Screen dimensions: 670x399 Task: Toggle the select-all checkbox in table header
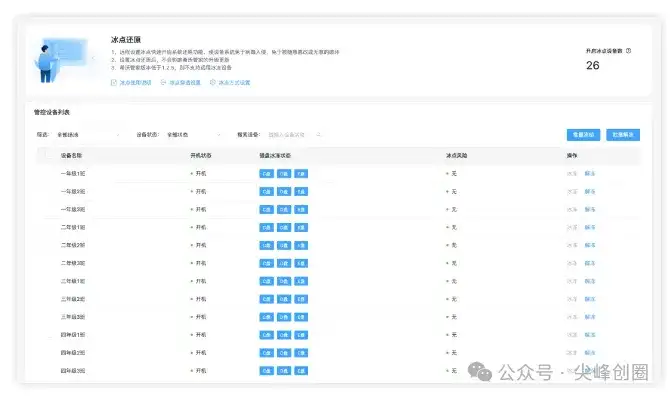point(49,155)
